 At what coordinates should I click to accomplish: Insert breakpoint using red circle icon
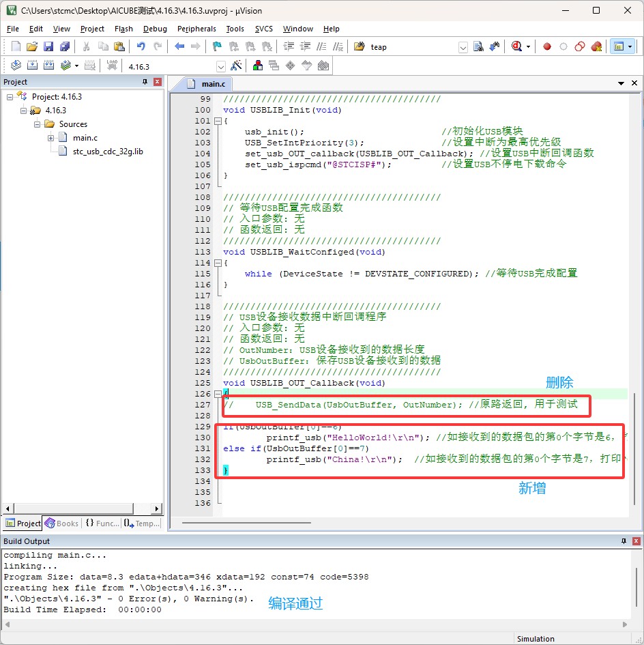(546, 46)
